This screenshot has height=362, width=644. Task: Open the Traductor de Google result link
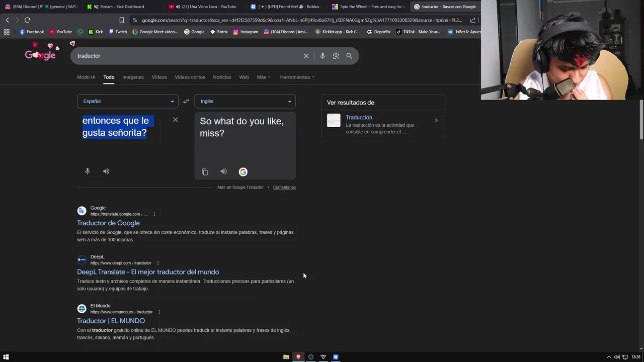pyautogui.click(x=108, y=223)
